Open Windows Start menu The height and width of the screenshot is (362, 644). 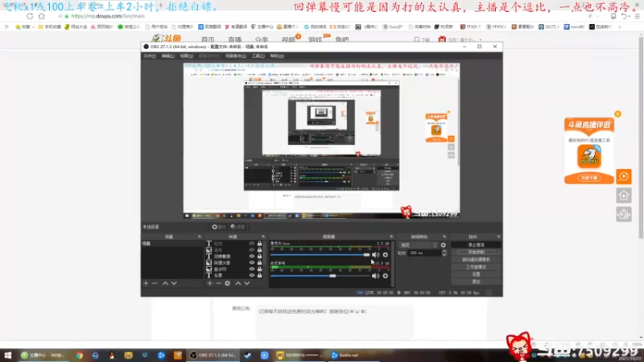(8, 355)
